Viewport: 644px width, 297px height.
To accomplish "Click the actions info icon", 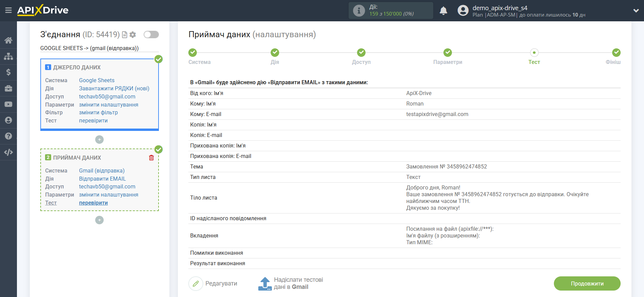I will [x=359, y=10].
